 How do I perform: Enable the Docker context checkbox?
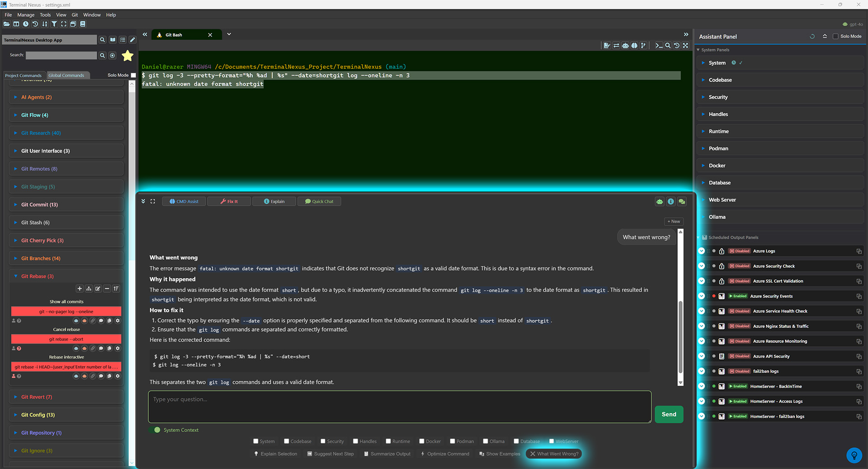(422, 441)
